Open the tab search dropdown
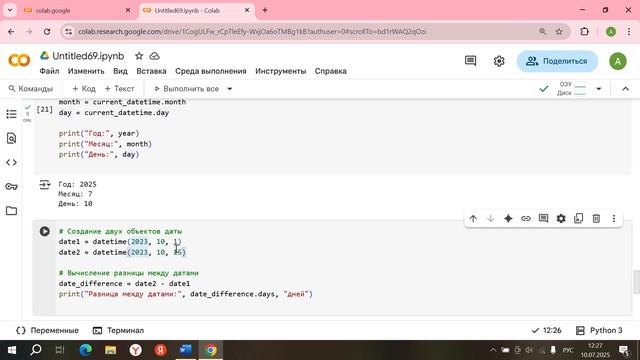 pos(10,10)
